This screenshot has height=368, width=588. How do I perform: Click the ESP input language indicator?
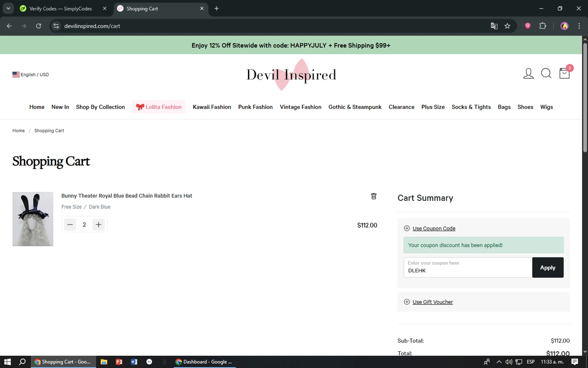531,362
